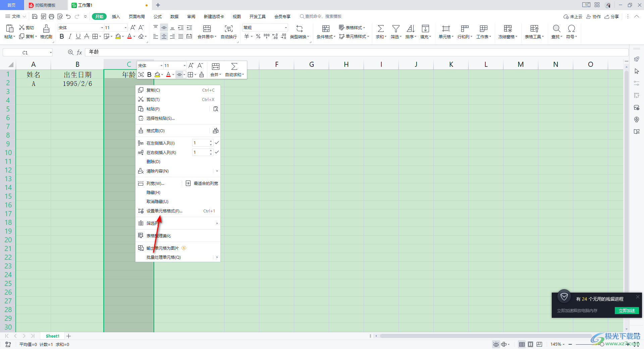The image size is (644, 349).
Task: Open mini toolbar font size dropdown
Action: pyautogui.click(x=184, y=65)
